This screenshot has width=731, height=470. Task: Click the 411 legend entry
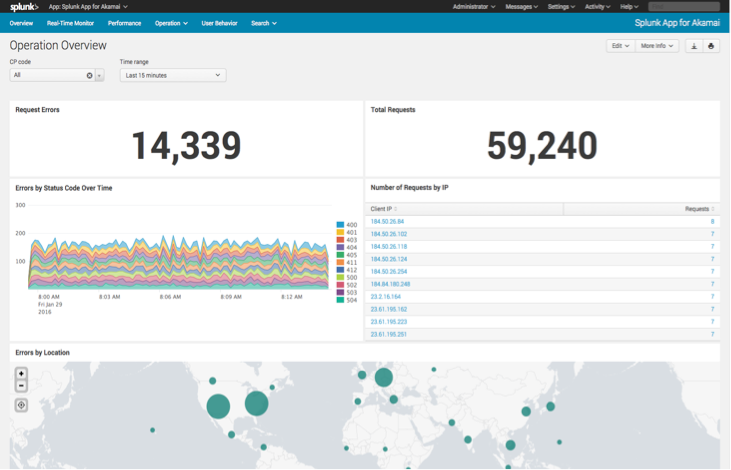tap(347, 263)
